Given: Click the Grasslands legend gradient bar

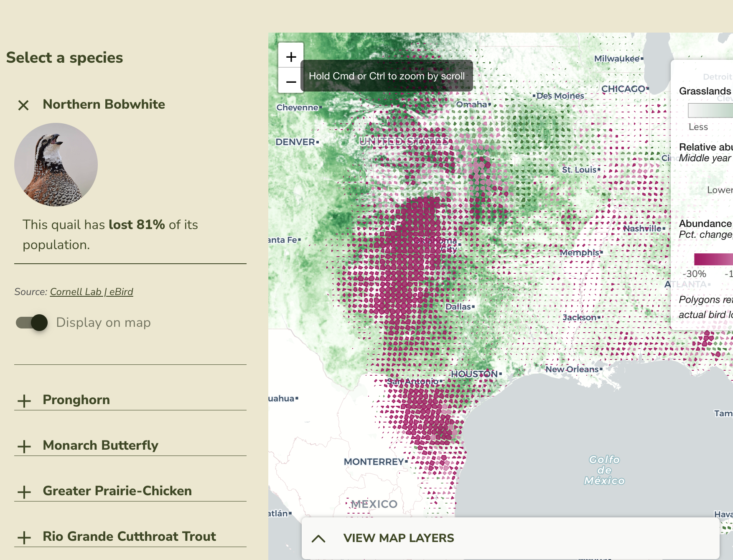Looking at the screenshot, I should pos(710,111).
